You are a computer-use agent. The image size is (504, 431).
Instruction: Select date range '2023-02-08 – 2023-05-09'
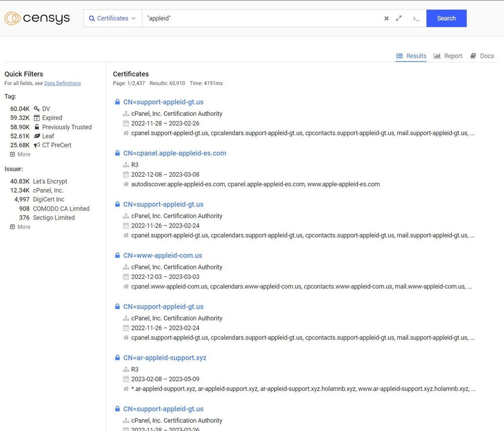point(165,379)
